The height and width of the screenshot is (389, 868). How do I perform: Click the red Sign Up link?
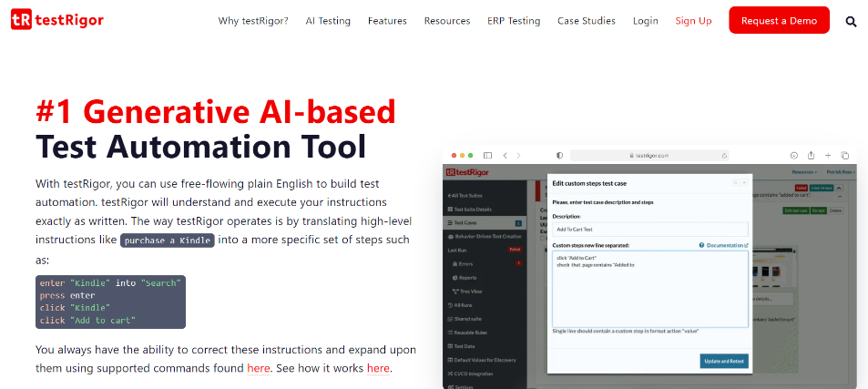point(693,21)
